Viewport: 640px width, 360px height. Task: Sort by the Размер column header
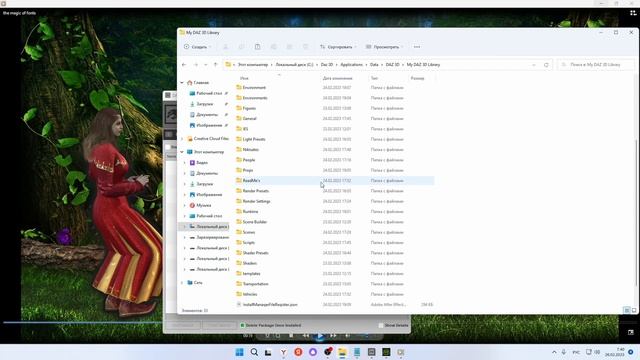[417, 78]
